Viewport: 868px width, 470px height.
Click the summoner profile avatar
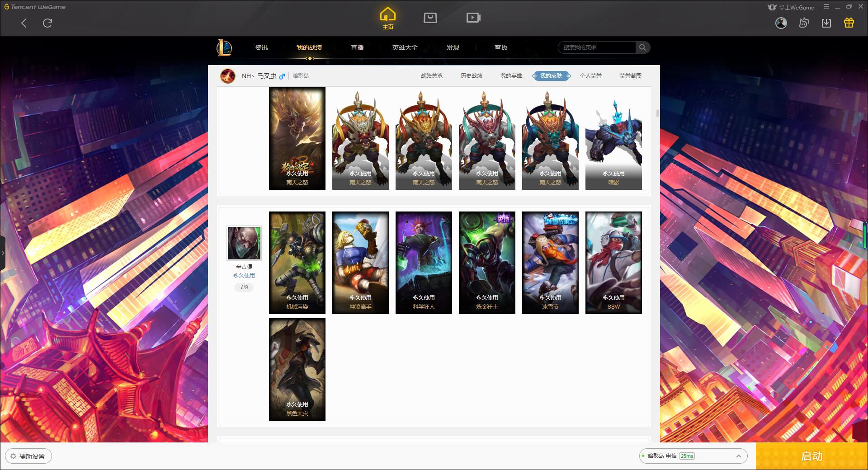click(x=227, y=76)
